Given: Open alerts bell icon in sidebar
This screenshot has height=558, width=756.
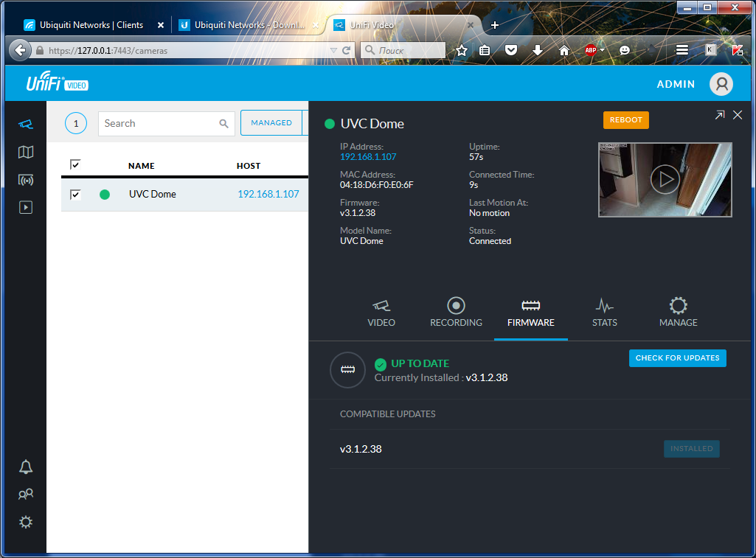Looking at the screenshot, I should (x=26, y=467).
